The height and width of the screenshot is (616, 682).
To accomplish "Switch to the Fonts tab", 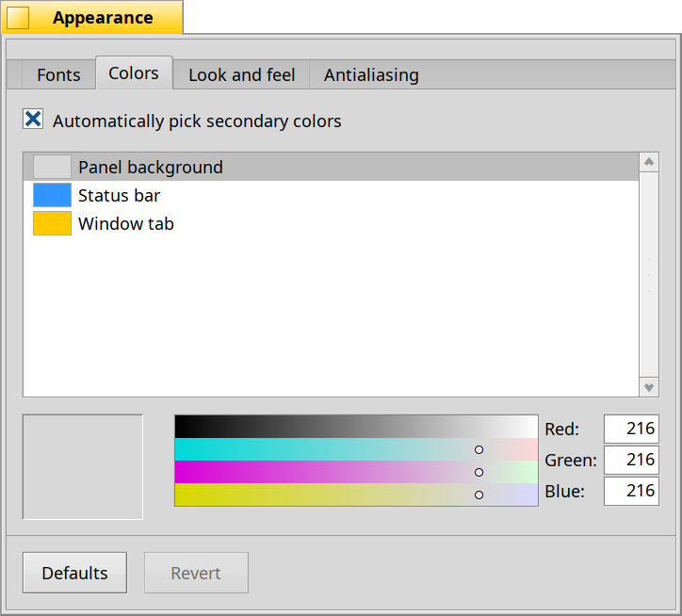I will 58,74.
